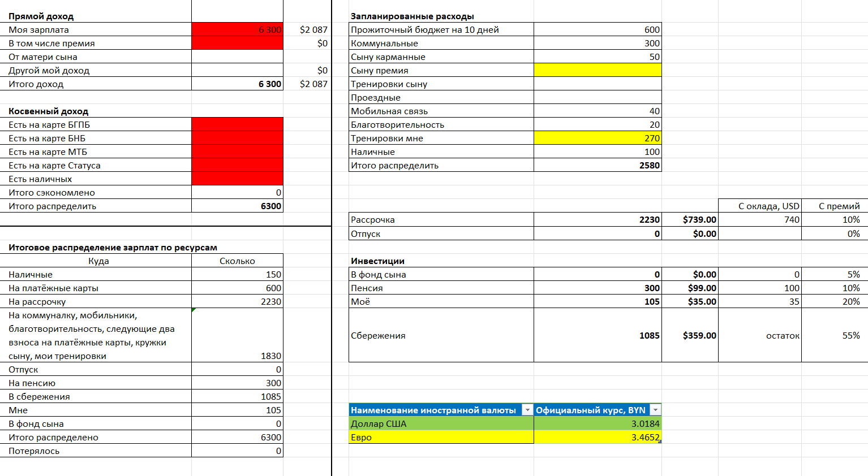
Task: Click the "Прямой доход" section heading
Action: [41, 16]
